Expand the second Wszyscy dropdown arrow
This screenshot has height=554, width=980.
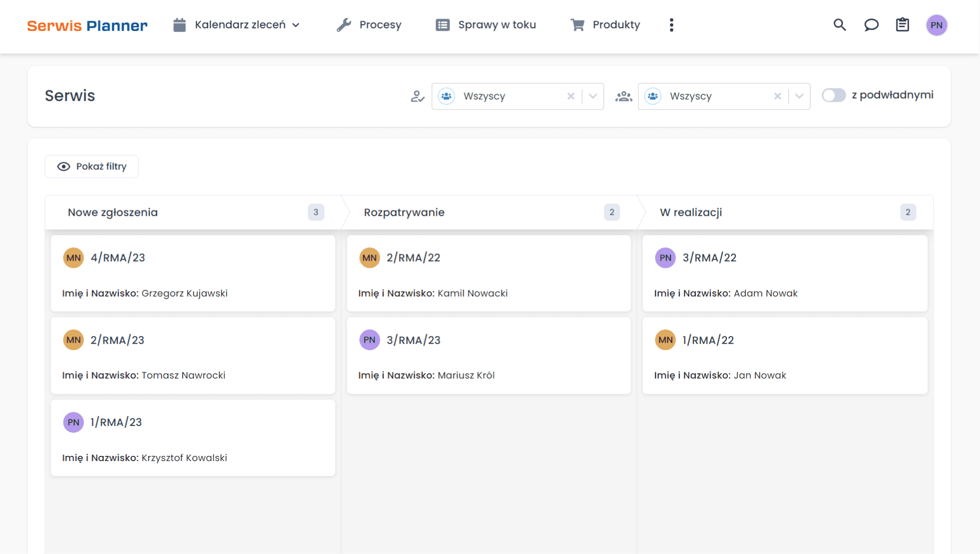(x=799, y=96)
